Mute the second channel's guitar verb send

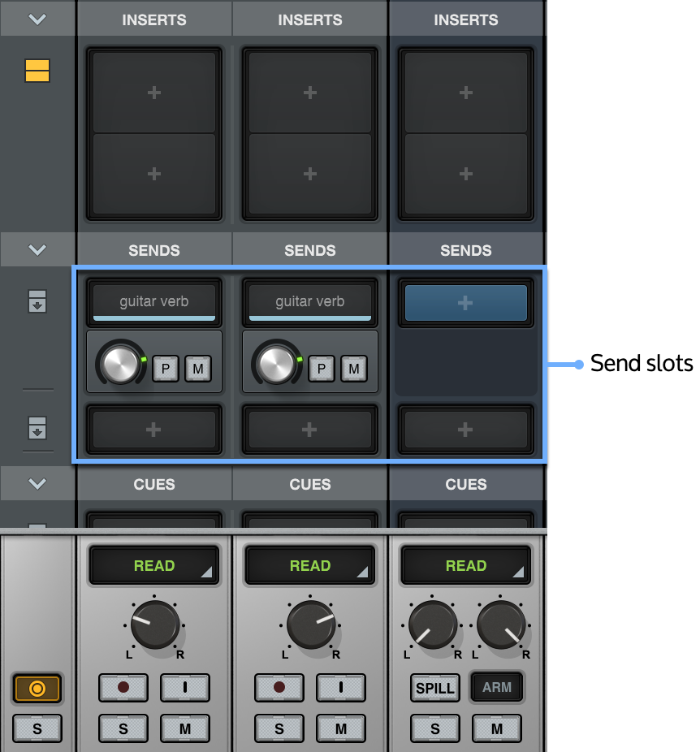(353, 369)
